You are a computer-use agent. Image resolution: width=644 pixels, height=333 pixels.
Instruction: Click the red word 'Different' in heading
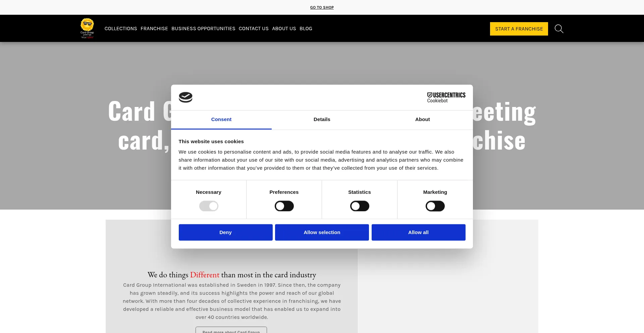click(205, 275)
